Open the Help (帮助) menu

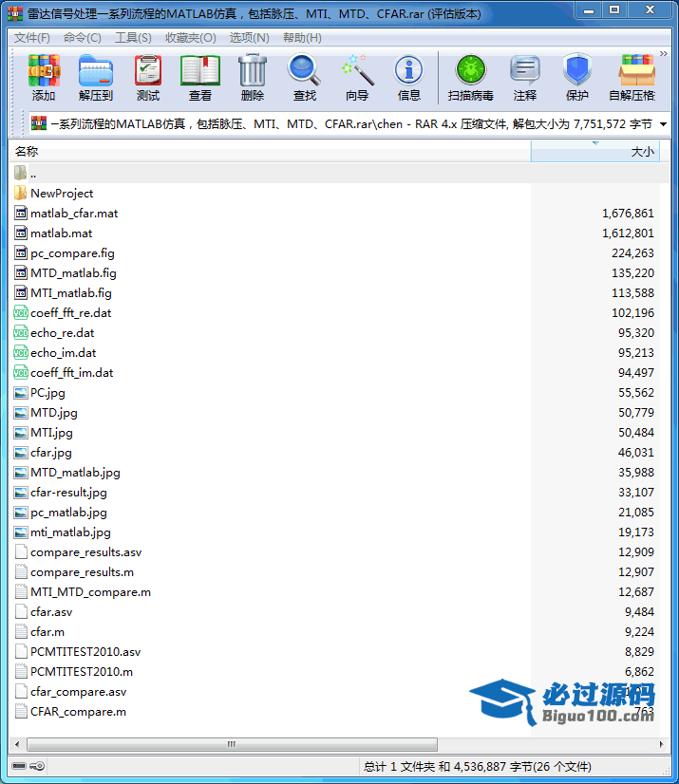coord(302,38)
